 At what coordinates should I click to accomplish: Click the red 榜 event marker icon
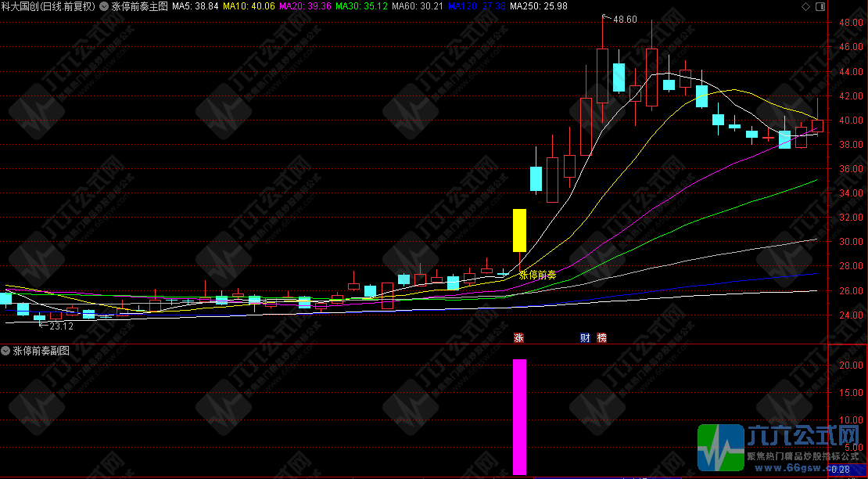point(601,338)
